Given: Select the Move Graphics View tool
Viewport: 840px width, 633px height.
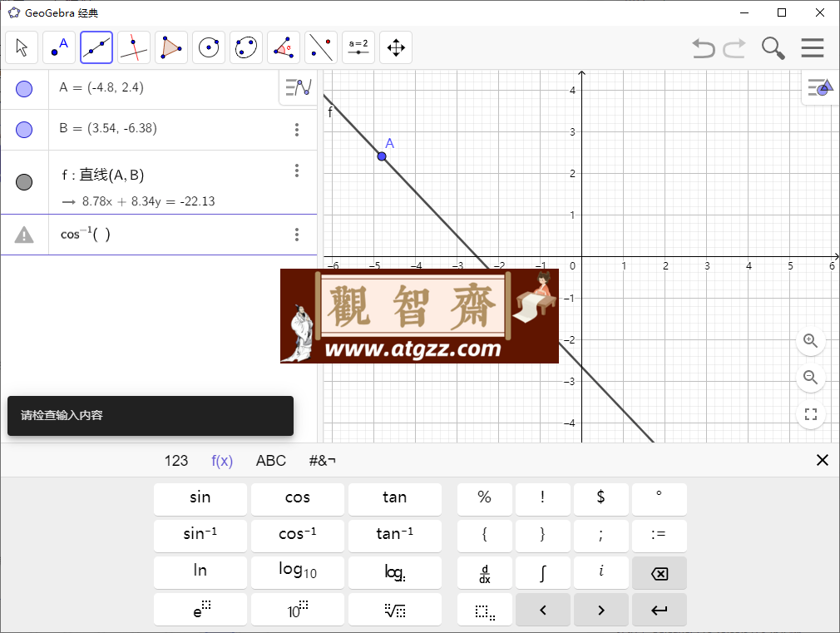Looking at the screenshot, I should click(x=396, y=47).
